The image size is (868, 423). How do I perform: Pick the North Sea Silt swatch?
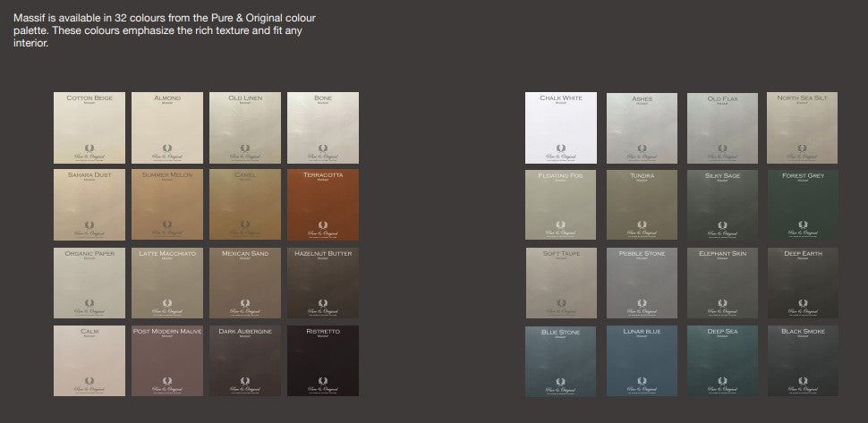point(803,127)
